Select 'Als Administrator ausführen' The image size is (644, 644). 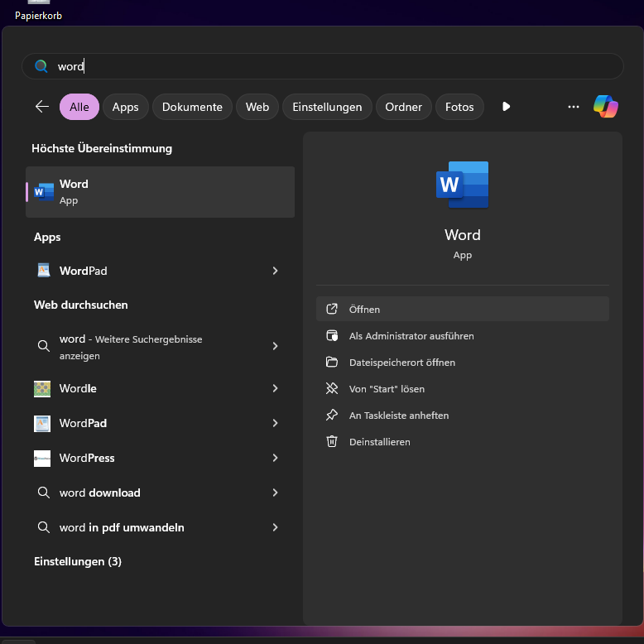411,336
